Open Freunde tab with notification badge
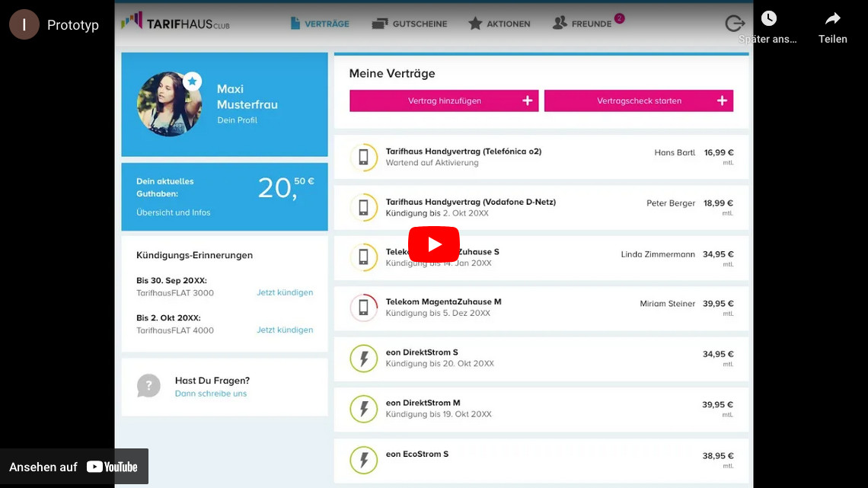The height and width of the screenshot is (488, 868). pos(583,24)
